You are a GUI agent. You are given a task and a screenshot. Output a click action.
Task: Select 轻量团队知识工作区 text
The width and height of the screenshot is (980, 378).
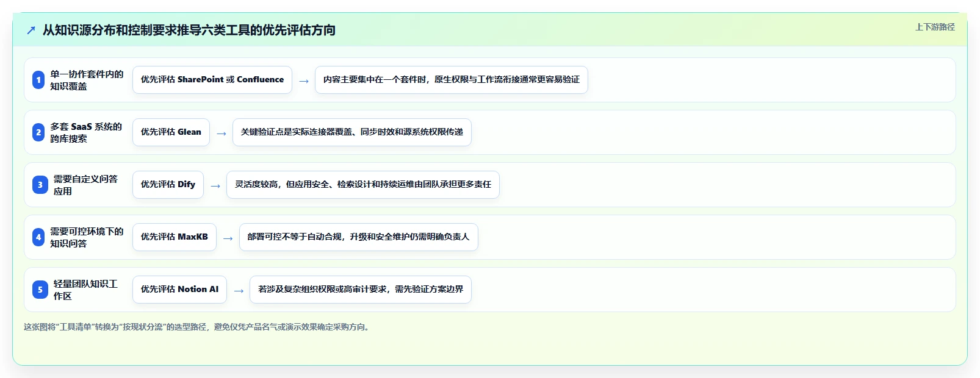85,290
